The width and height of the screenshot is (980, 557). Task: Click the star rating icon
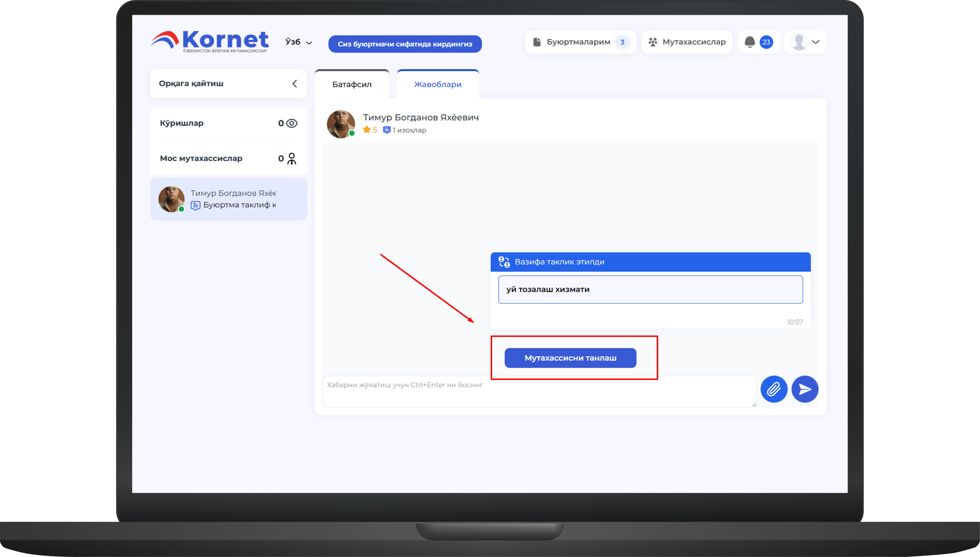(366, 130)
